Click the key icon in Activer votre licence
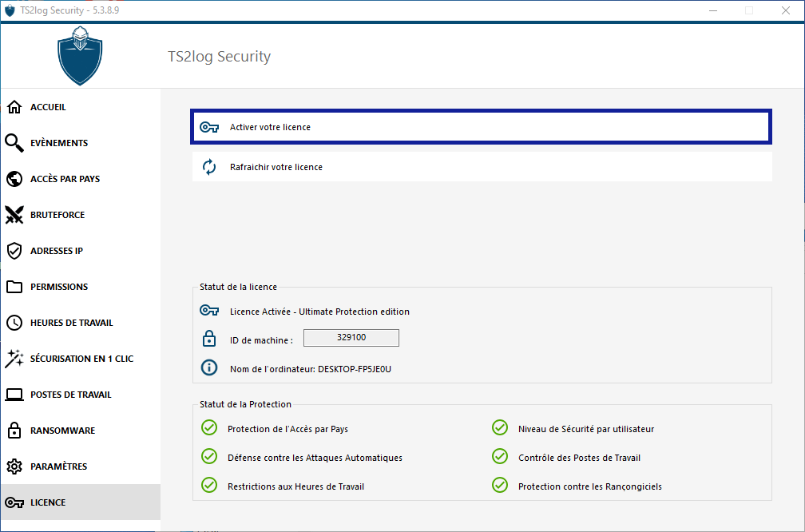This screenshot has width=805, height=532. [x=209, y=127]
